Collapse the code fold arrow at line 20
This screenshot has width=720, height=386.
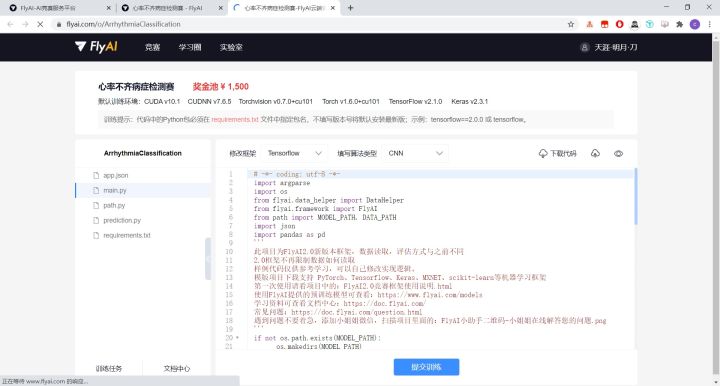coord(237,338)
